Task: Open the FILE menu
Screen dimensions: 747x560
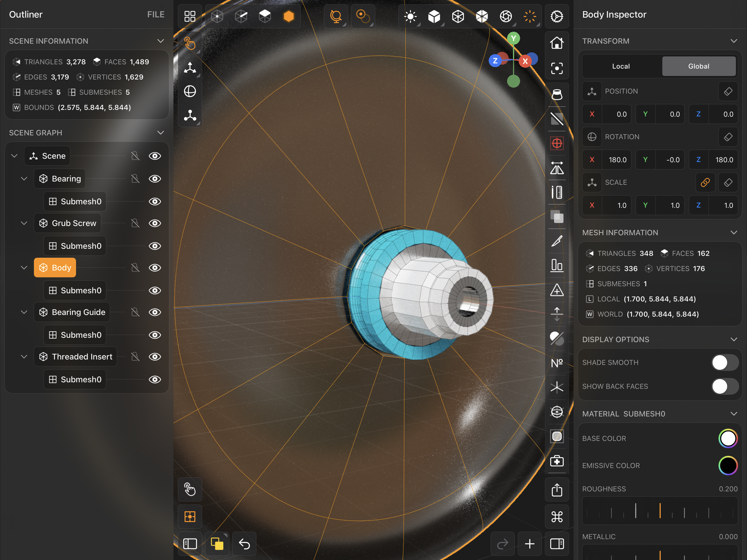Action: 156,15
